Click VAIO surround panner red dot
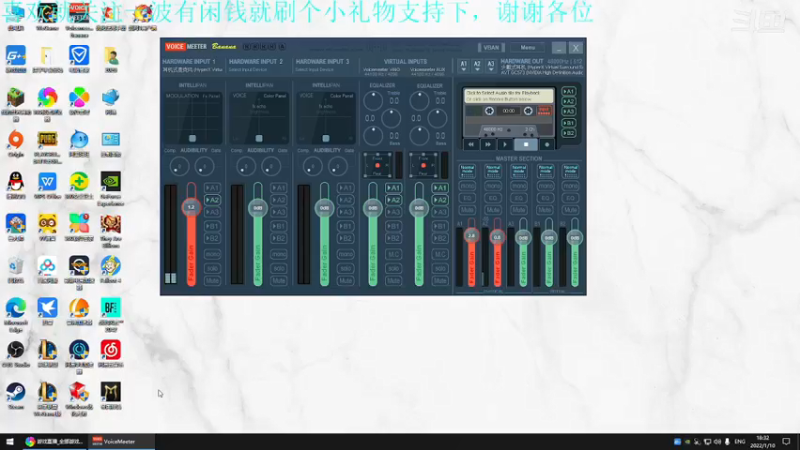The width and height of the screenshot is (800, 450). click(x=378, y=165)
